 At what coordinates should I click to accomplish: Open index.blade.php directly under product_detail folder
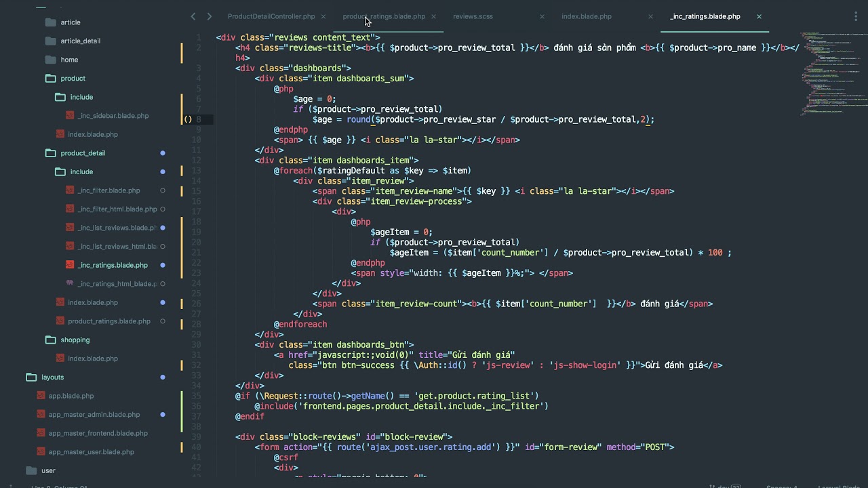pos(93,302)
